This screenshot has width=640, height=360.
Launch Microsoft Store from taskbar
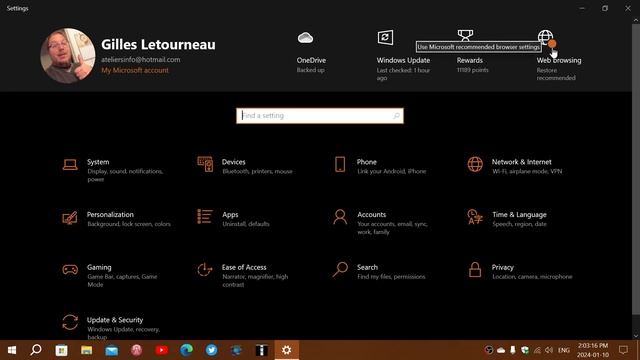(x=61, y=350)
